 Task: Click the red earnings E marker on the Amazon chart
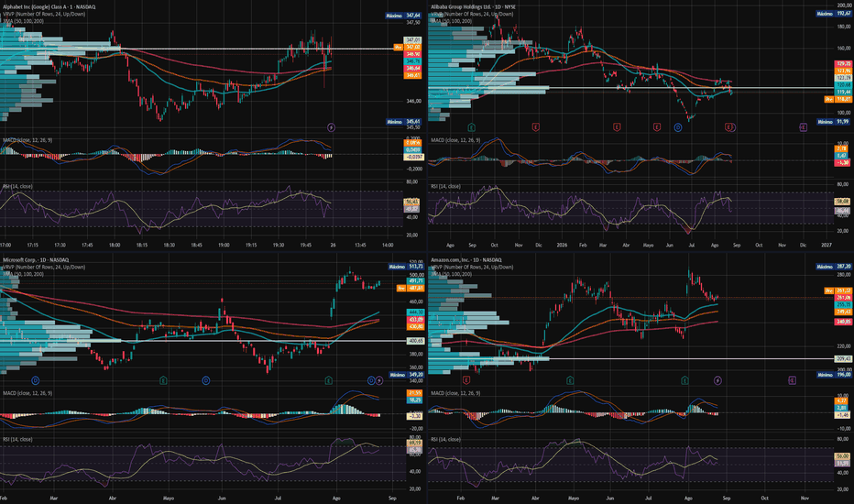(466, 380)
